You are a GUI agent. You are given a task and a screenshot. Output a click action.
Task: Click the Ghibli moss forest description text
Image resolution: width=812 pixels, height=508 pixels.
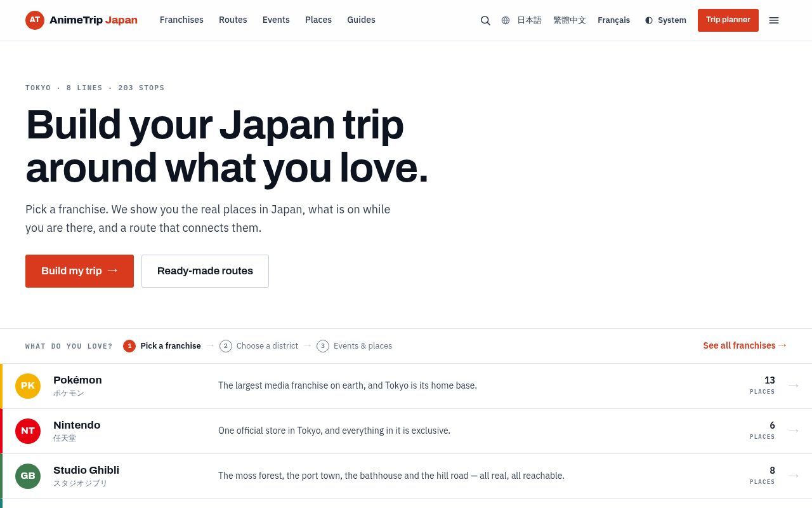pos(391,476)
